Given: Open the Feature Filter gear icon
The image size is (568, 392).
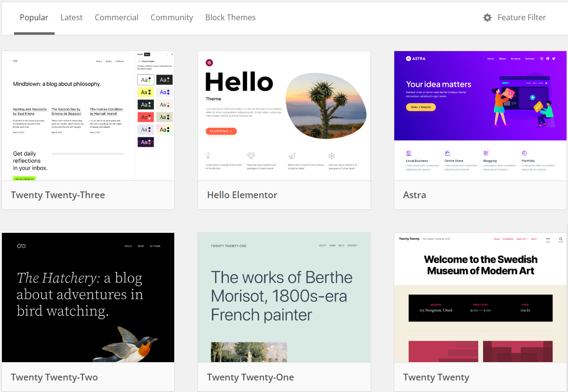Looking at the screenshot, I should pyautogui.click(x=487, y=17).
